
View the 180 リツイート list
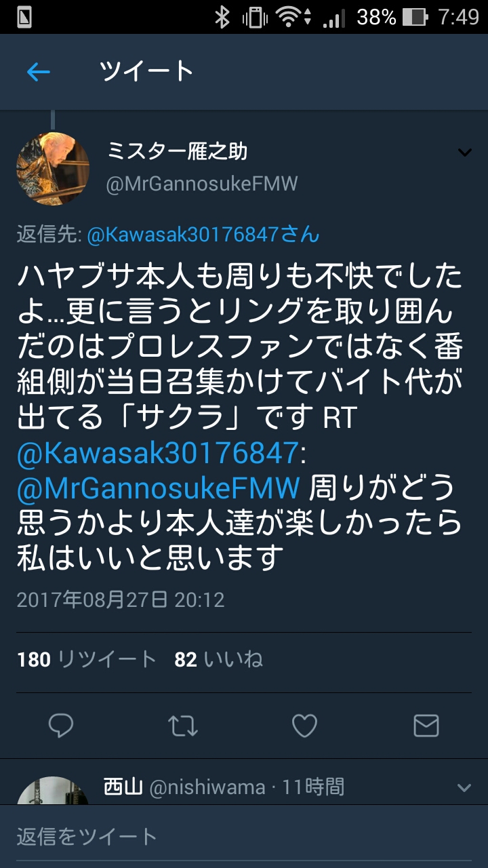[x=87, y=659]
